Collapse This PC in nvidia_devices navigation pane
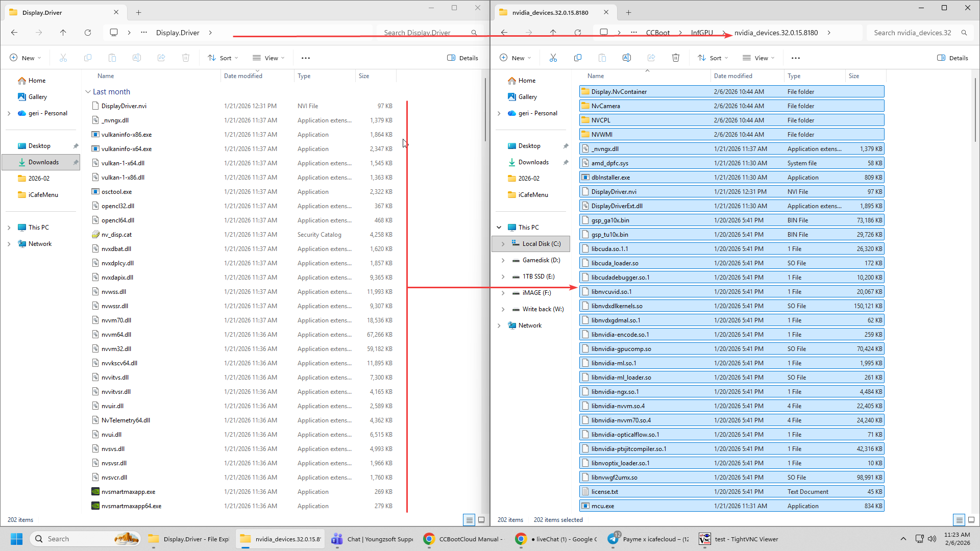 (x=499, y=228)
